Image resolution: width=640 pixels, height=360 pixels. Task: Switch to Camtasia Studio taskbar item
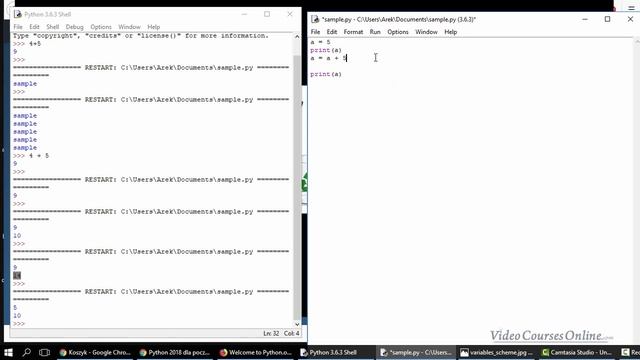tap(576, 352)
